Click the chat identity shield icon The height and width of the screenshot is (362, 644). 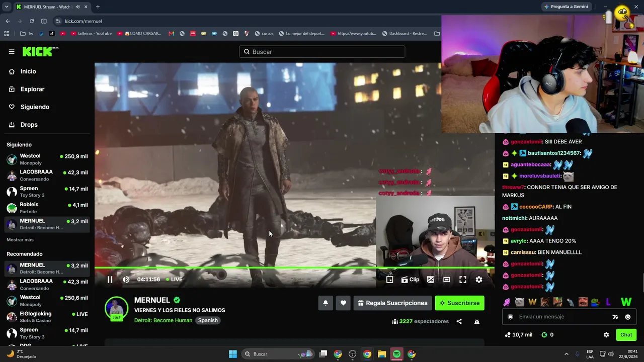coord(510,317)
